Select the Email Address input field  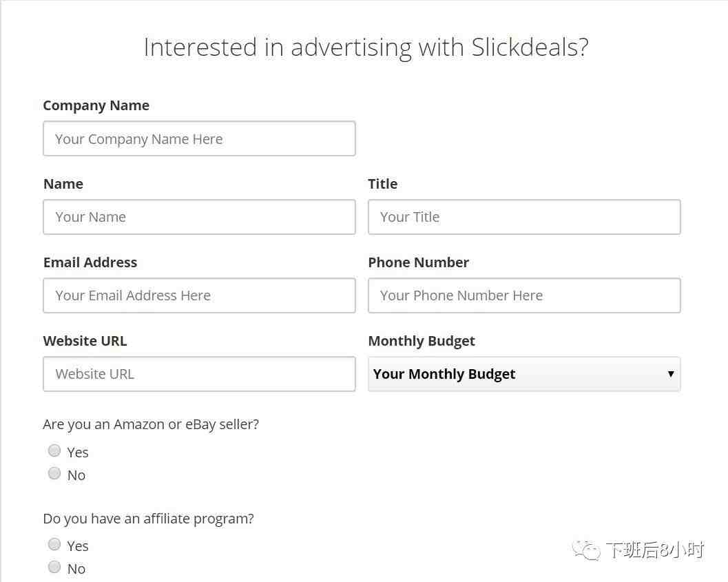(x=199, y=295)
